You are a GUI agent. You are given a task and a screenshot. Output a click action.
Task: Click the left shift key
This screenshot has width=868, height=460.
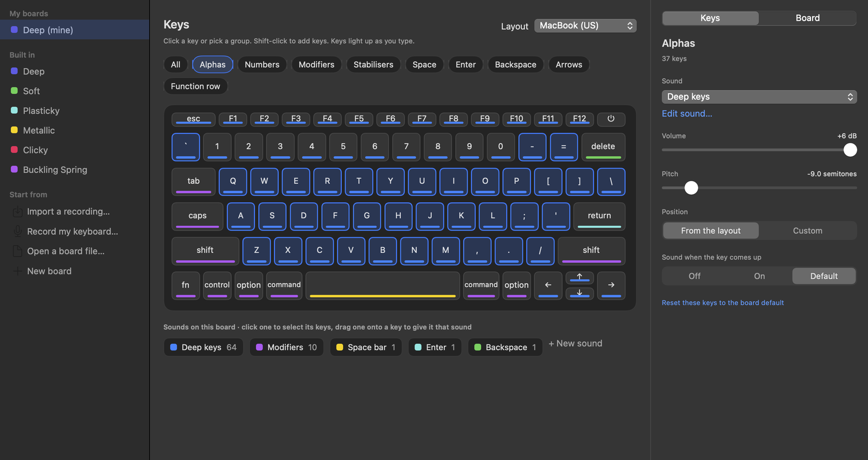(205, 251)
